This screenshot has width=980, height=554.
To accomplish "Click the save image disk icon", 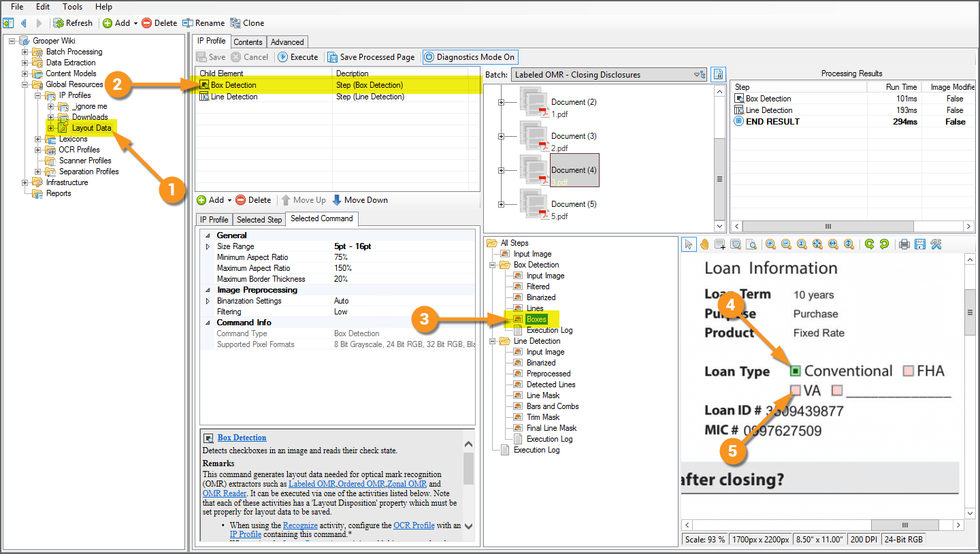I will [920, 244].
